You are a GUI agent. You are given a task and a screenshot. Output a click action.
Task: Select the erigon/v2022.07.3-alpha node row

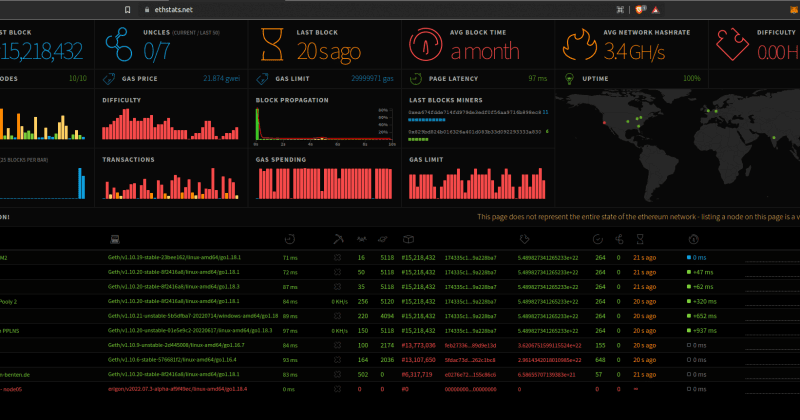400,389
